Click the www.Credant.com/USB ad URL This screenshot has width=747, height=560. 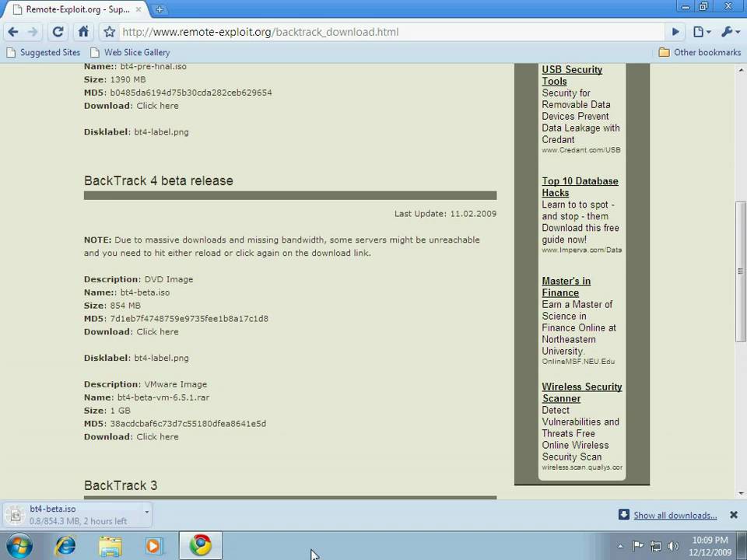click(x=581, y=150)
